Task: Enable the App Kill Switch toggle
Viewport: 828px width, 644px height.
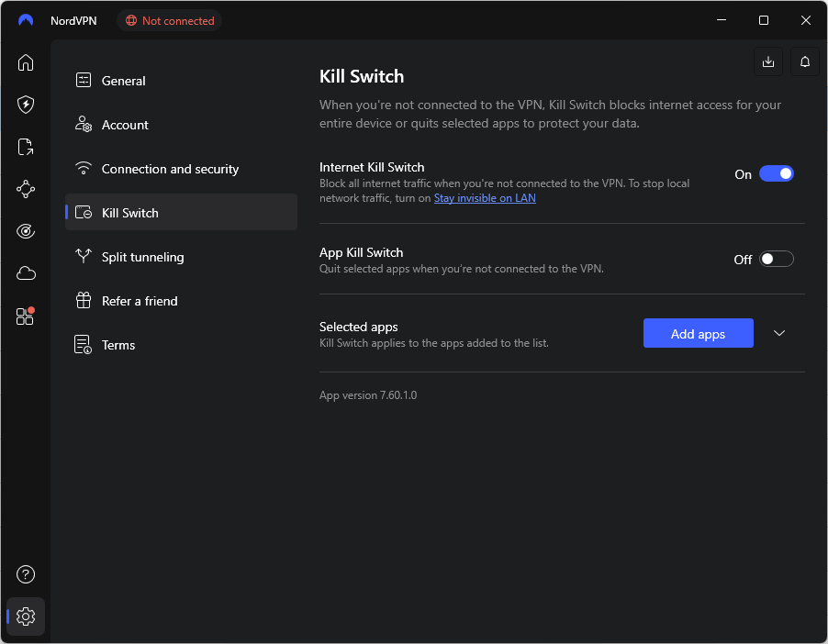Action: click(777, 259)
